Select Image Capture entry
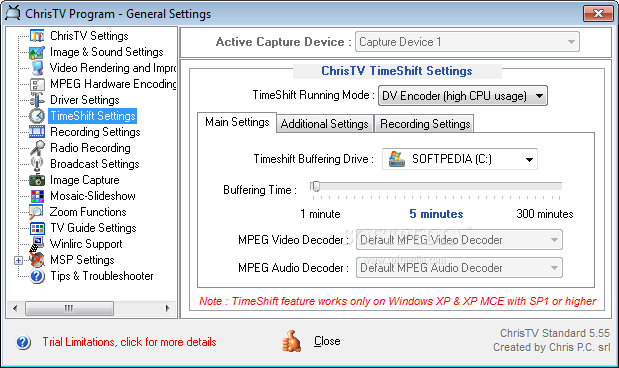 (84, 180)
